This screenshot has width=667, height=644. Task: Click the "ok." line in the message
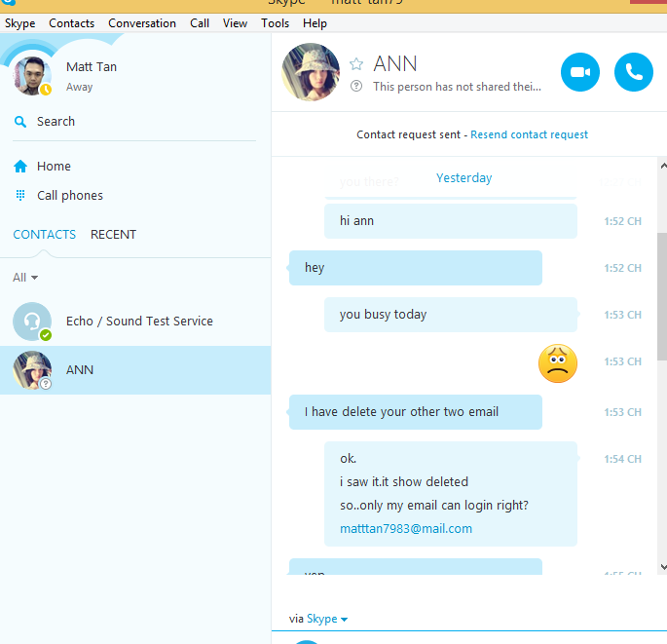coord(348,459)
